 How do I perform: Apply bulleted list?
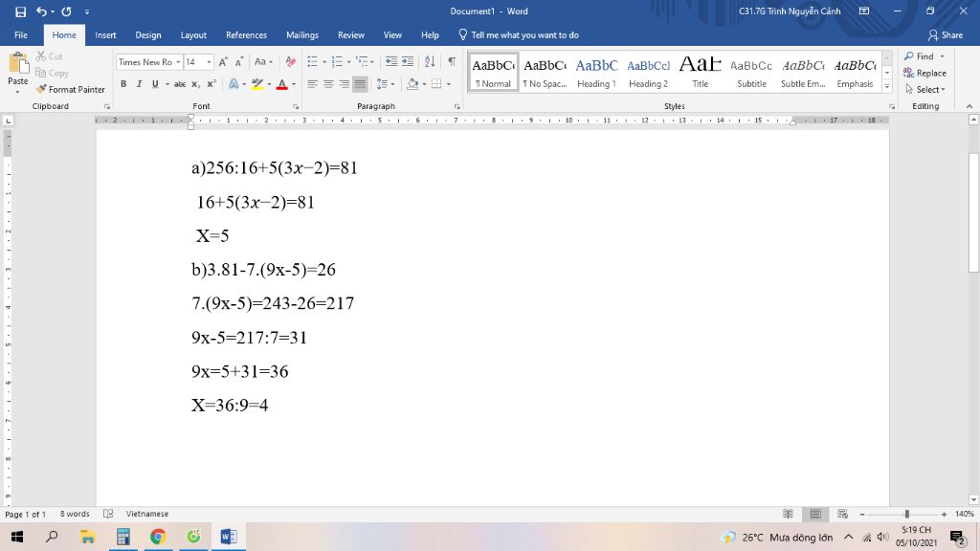313,61
